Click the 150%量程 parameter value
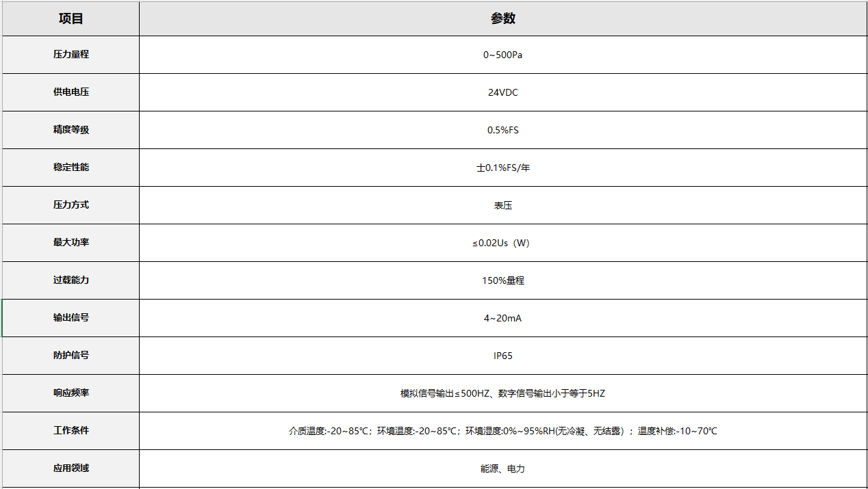Image resolution: width=868 pixels, height=489 pixels. click(503, 280)
